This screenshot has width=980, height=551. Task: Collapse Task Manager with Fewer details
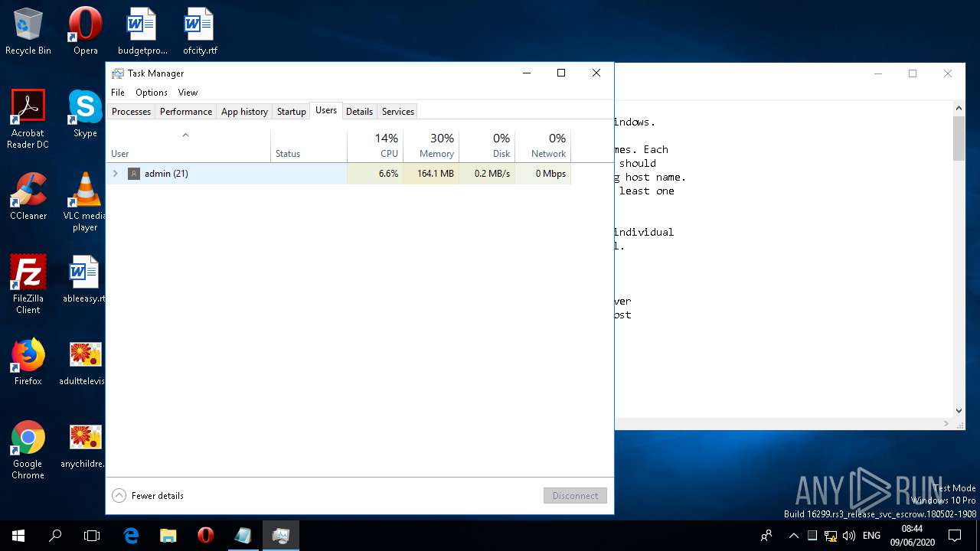pyautogui.click(x=149, y=496)
